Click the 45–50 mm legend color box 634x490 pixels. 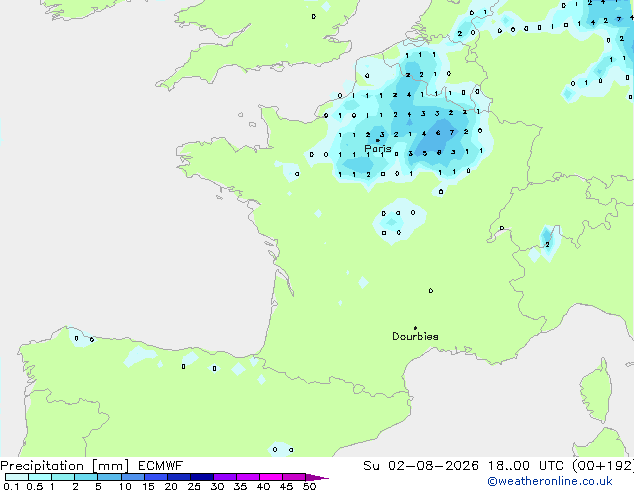[294, 477]
